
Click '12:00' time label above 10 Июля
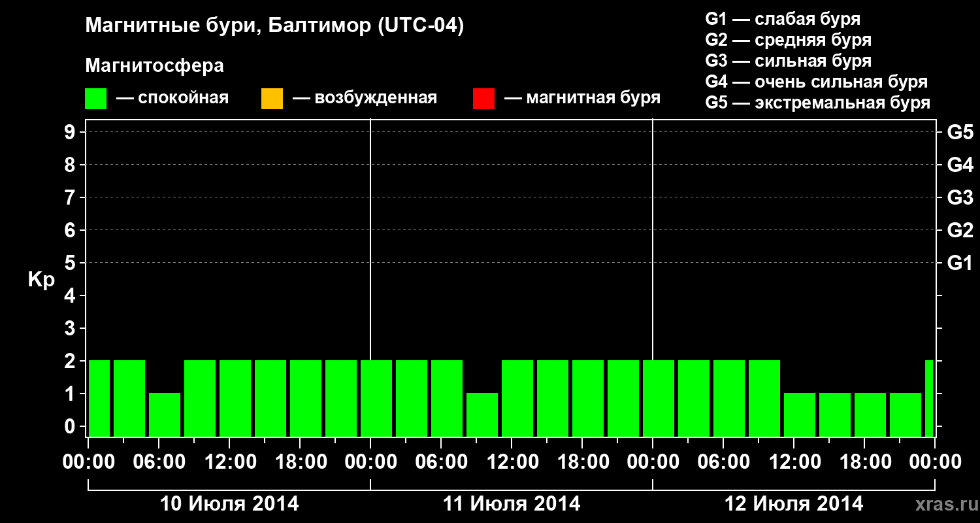tap(229, 462)
